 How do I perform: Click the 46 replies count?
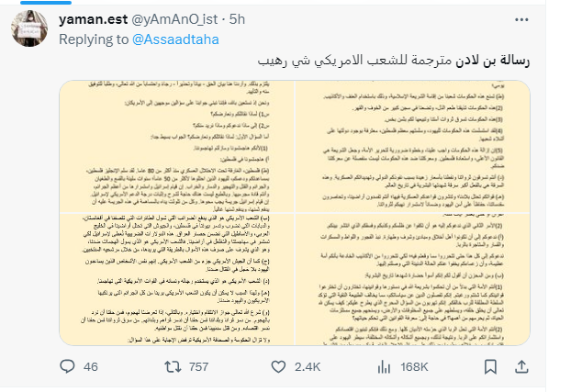click(x=91, y=368)
